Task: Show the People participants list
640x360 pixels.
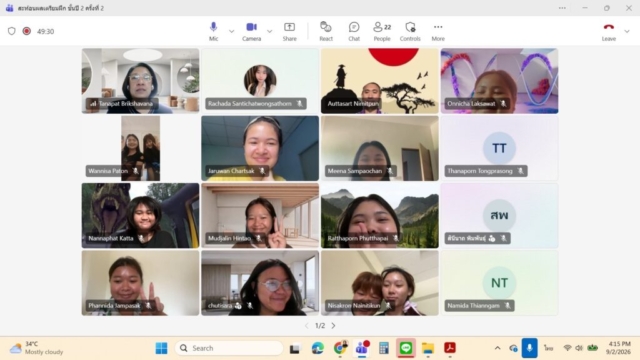Action: pos(382,31)
